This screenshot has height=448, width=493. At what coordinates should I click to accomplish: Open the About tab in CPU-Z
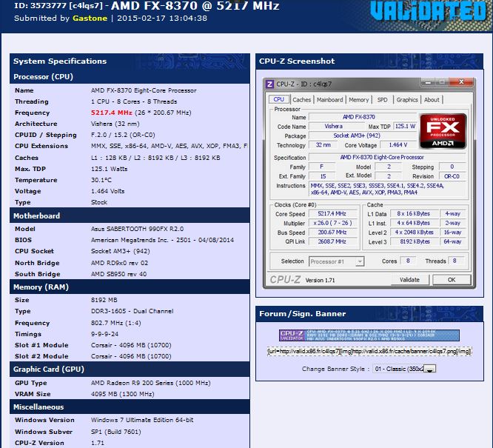tap(432, 100)
